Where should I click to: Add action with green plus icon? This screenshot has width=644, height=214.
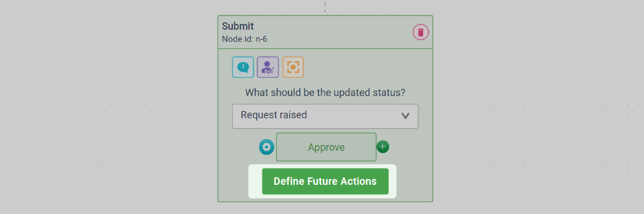coord(382,147)
